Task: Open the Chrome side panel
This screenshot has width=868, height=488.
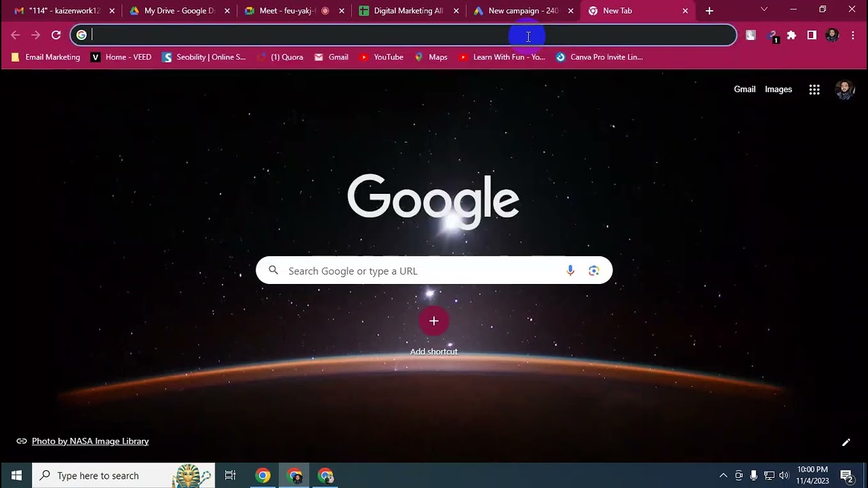Action: pyautogui.click(x=812, y=35)
